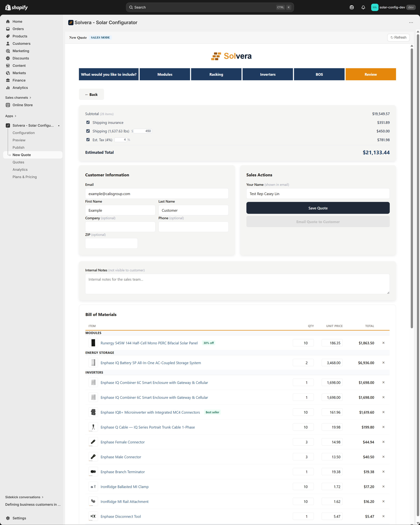The width and height of the screenshot is (420, 525).
Task: Click the inner page vertical scrollbar
Action: tap(412, 188)
